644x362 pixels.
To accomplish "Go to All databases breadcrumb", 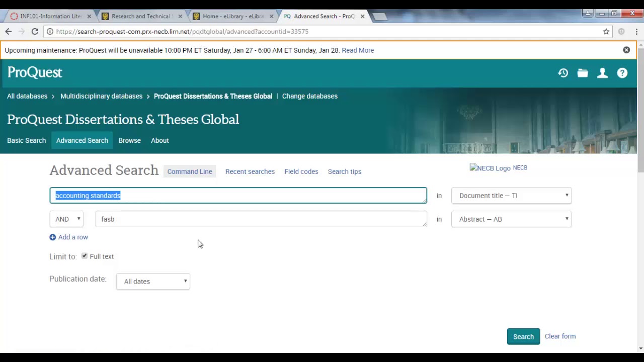I will click(27, 96).
